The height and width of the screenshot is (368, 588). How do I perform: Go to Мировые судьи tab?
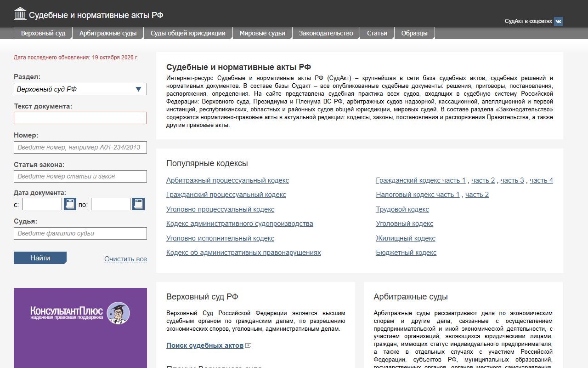(x=262, y=33)
